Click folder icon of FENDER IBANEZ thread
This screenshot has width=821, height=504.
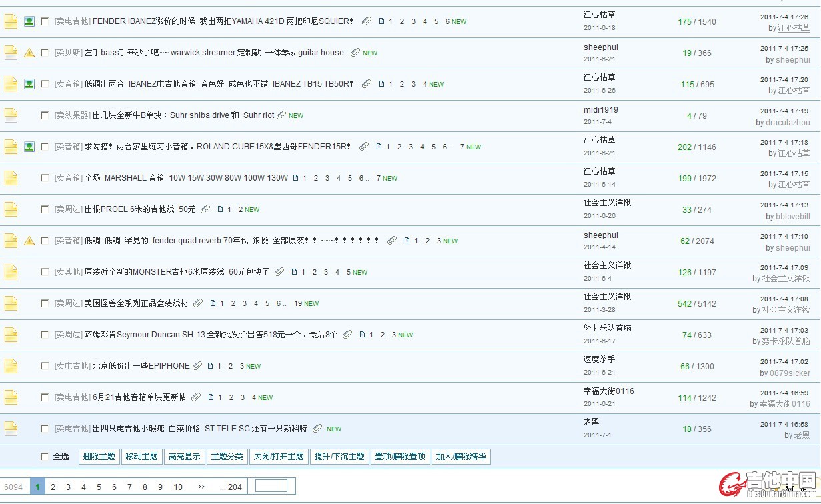tap(11, 21)
